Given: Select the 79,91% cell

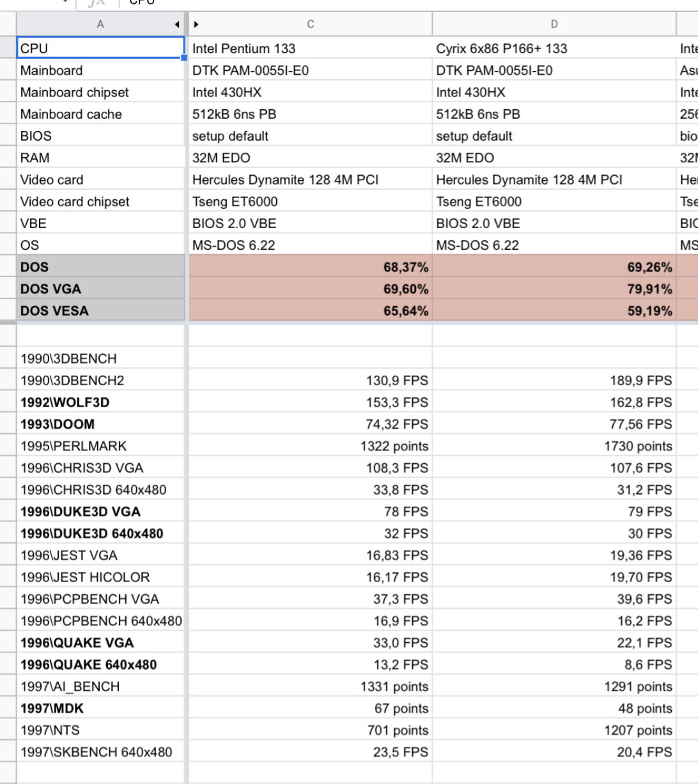Looking at the screenshot, I should [554, 289].
